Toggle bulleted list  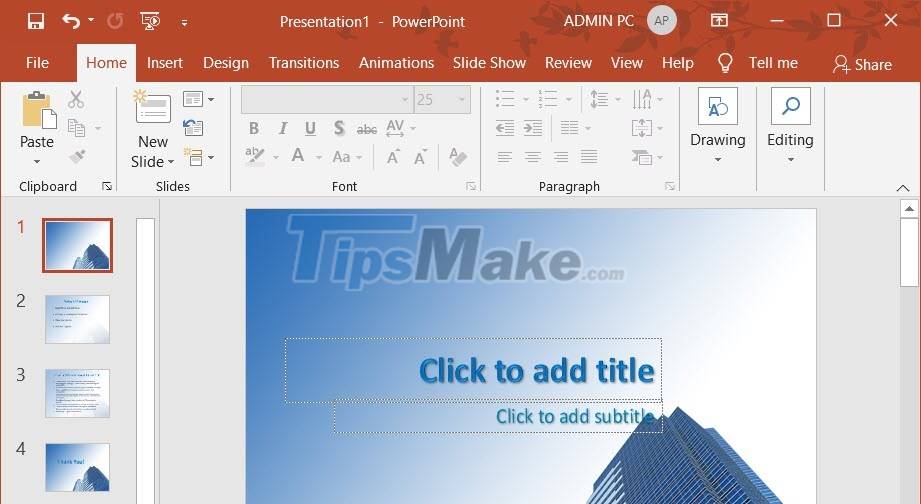[x=505, y=99]
